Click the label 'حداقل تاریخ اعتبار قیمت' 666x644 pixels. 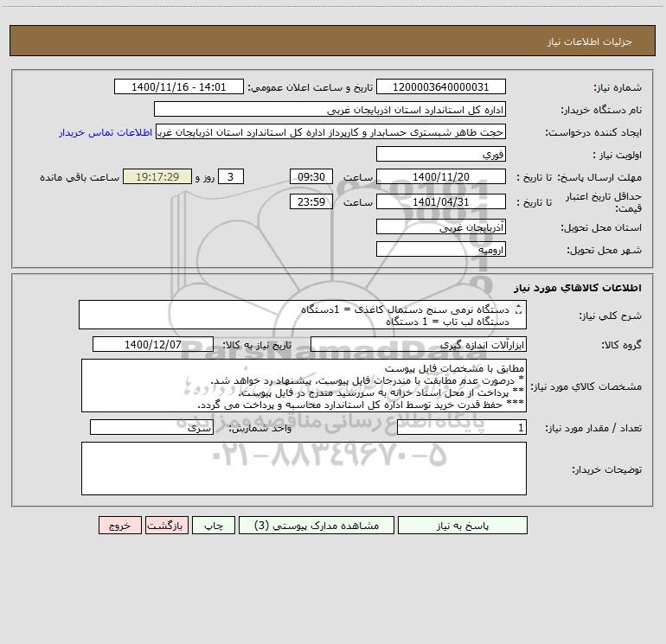click(x=604, y=202)
